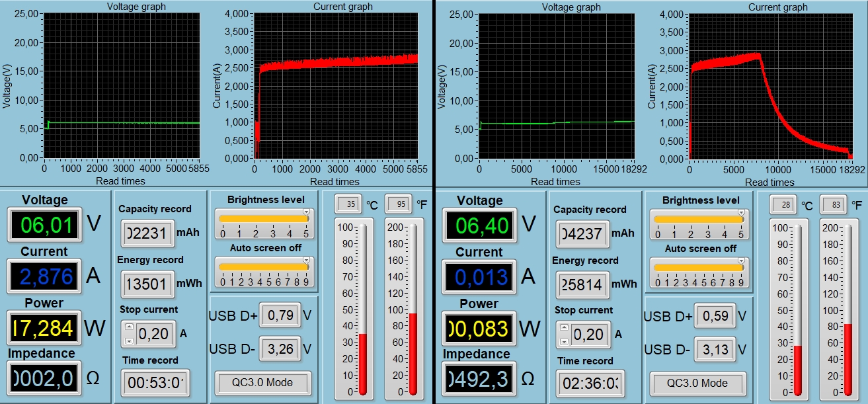
Task: Click the USB D+ field showing 0,79
Action: click(x=280, y=315)
